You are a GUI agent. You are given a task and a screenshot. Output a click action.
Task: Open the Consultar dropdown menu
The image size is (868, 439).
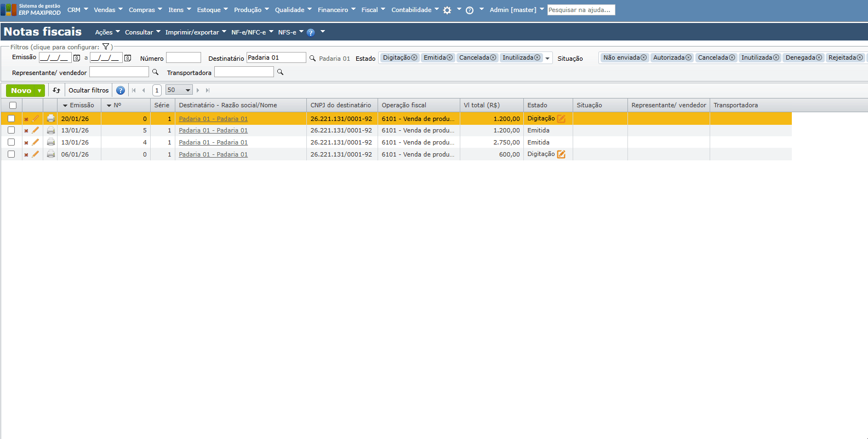(x=142, y=32)
